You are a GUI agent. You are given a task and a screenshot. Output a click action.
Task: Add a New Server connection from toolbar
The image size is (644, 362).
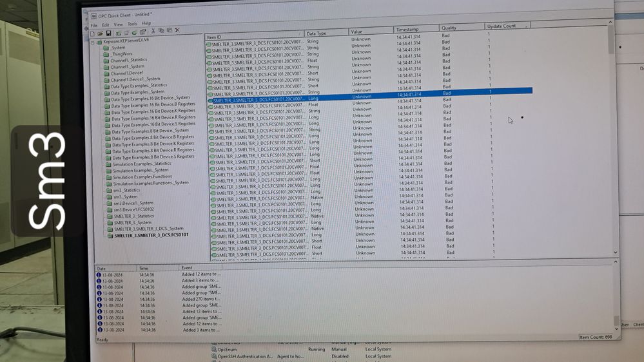(x=118, y=33)
